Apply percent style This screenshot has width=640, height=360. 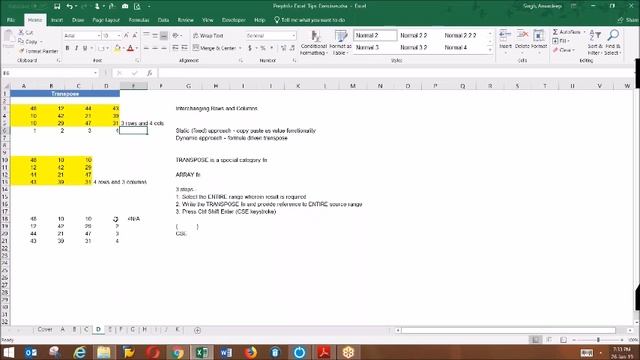click(263, 48)
